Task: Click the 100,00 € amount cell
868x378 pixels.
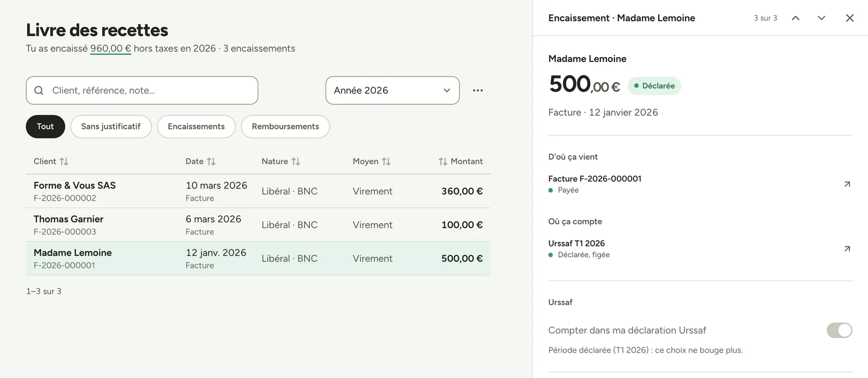Action: pyautogui.click(x=462, y=225)
